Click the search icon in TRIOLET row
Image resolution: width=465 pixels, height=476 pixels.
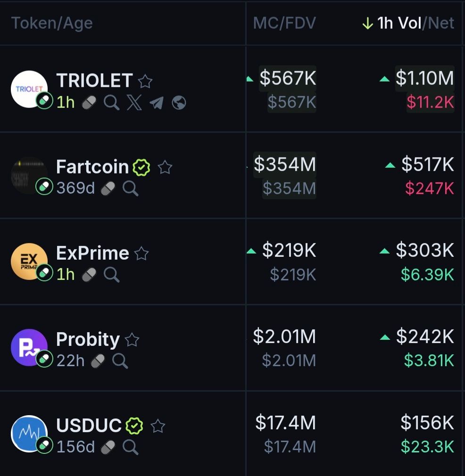click(x=112, y=102)
